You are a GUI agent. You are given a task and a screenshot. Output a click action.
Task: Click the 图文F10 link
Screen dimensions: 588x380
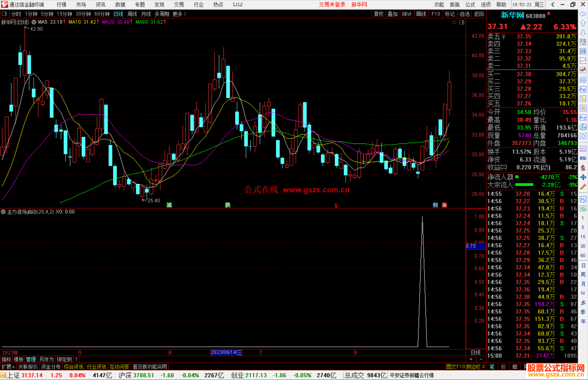pos(455,367)
